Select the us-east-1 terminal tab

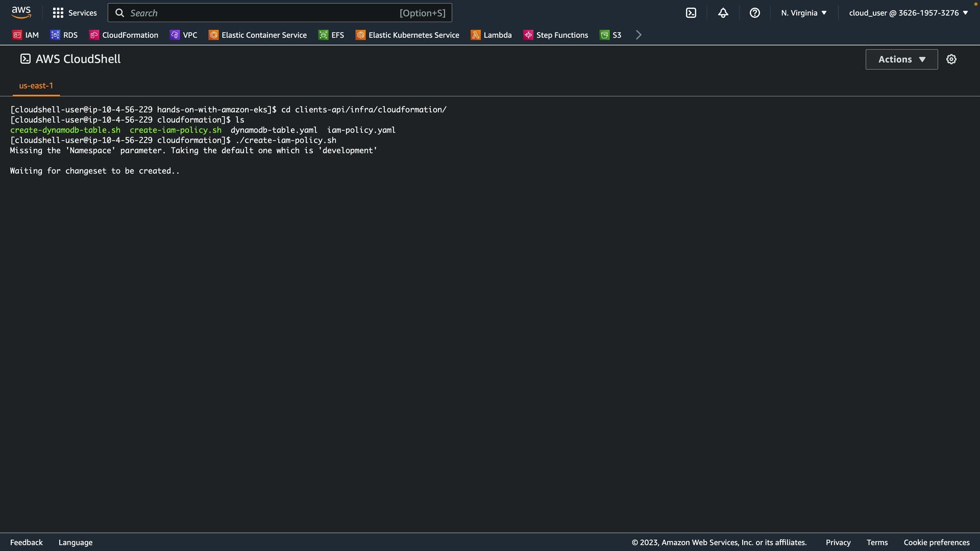36,86
